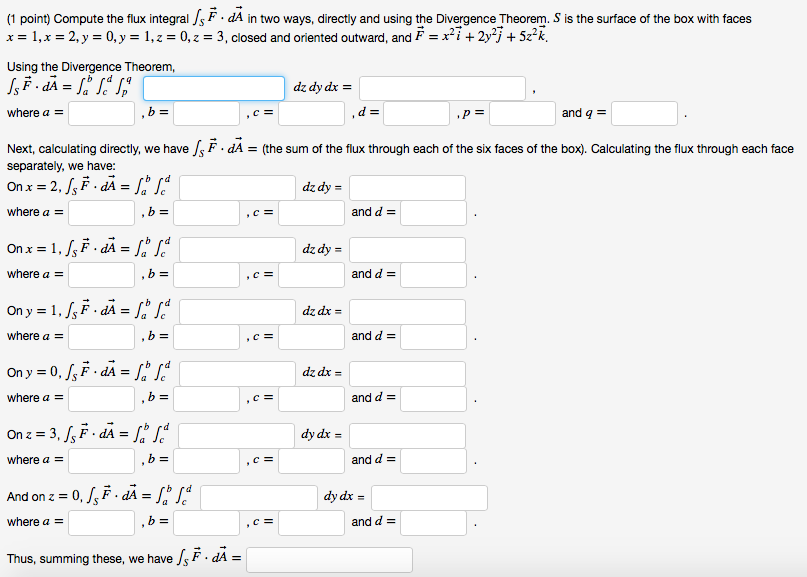The image size is (807, 577).
Task: Click the dz dx result field for y = 1
Action: tap(413, 311)
